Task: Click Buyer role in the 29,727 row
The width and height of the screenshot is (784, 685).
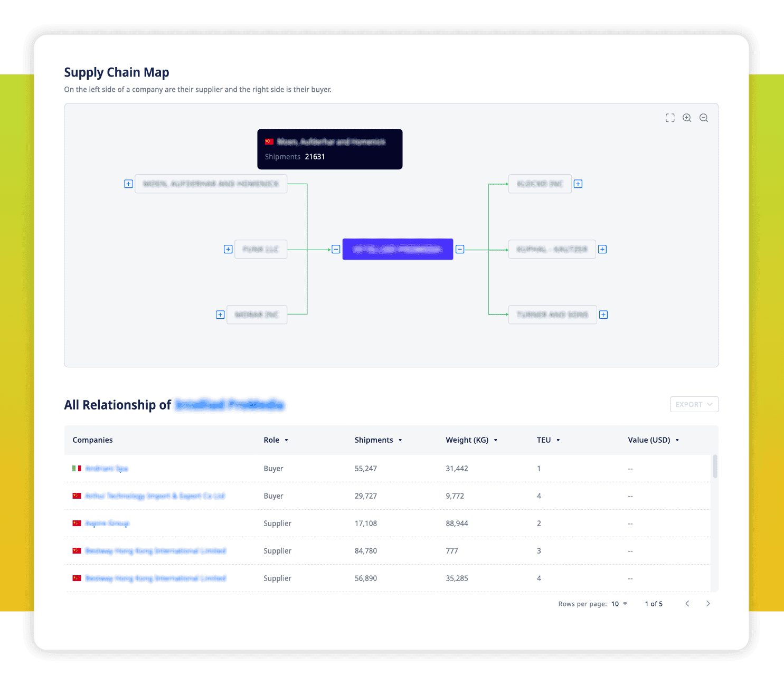Action: point(273,496)
